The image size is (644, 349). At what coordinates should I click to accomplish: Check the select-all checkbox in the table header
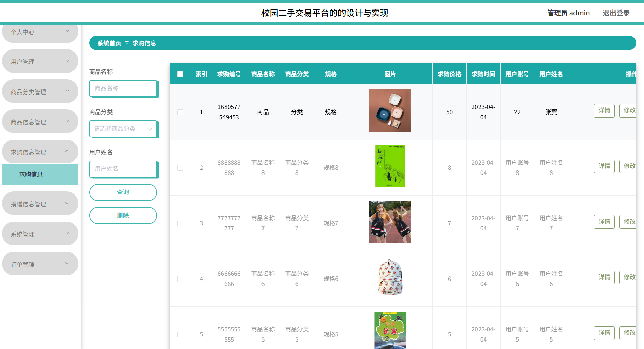click(x=180, y=74)
